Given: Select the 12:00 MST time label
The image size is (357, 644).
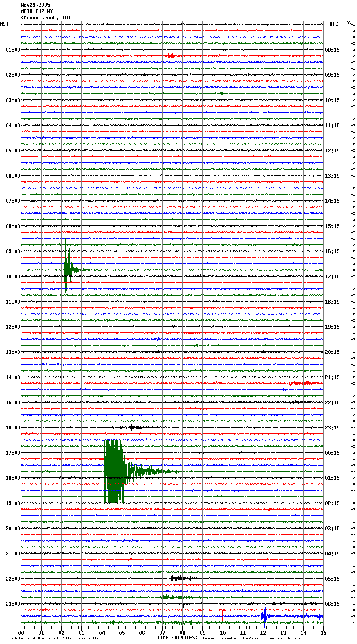Looking at the screenshot, I should [13, 327].
